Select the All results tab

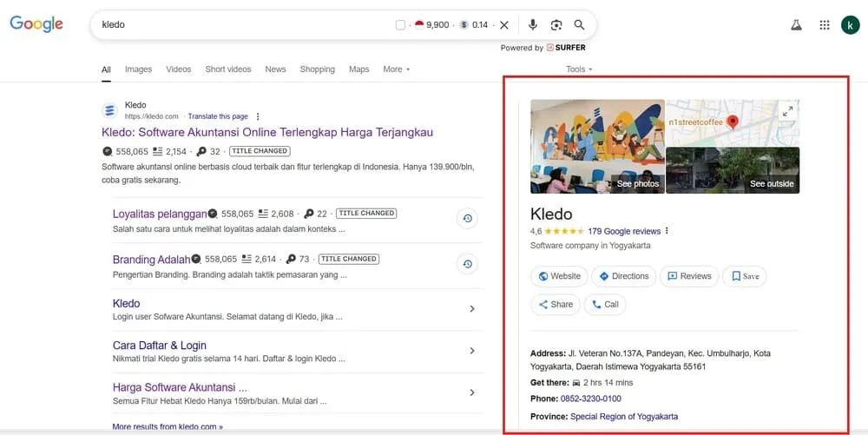pyautogui.click(x=106, y=69)
